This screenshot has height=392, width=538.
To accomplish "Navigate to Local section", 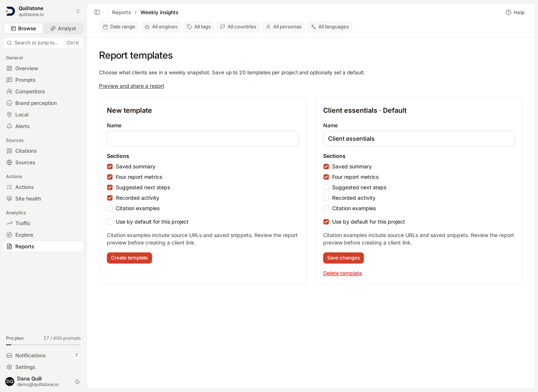I will 43,115.
